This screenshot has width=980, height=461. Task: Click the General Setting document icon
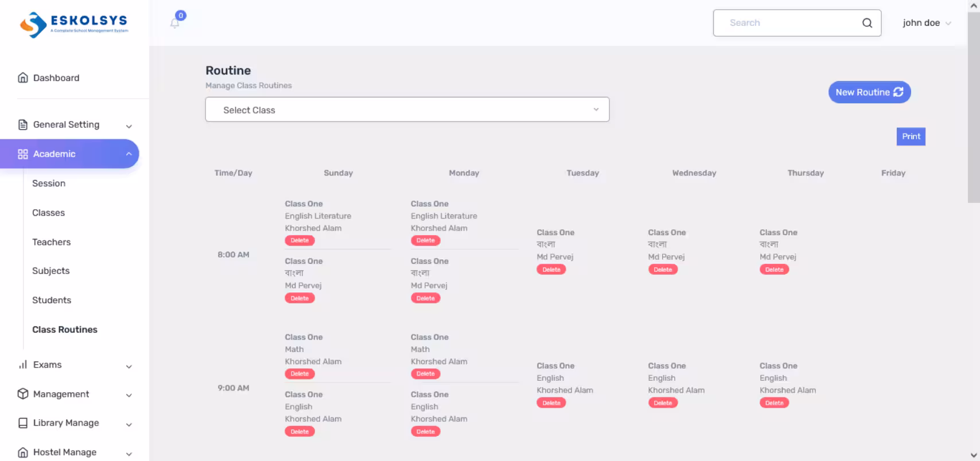pyautogui.click(x=23, y=125)
